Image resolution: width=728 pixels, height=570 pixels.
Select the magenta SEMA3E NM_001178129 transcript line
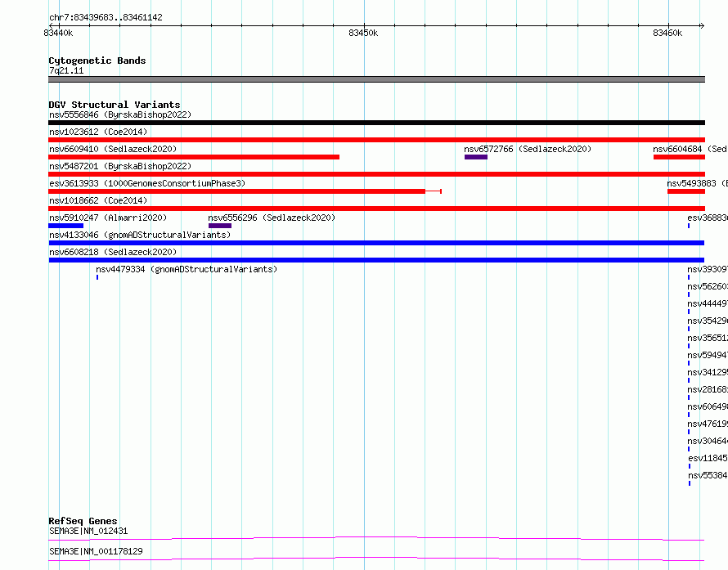pos(376,559)
